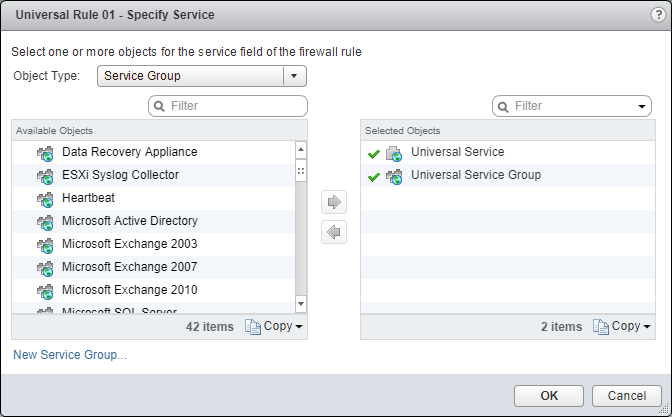
Task: Click the Universal Service icon in Selected Objects
Action: 394,153
